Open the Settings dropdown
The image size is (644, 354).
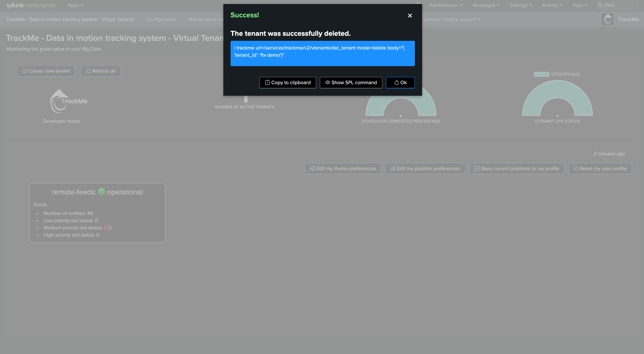[x=521, y=5]
